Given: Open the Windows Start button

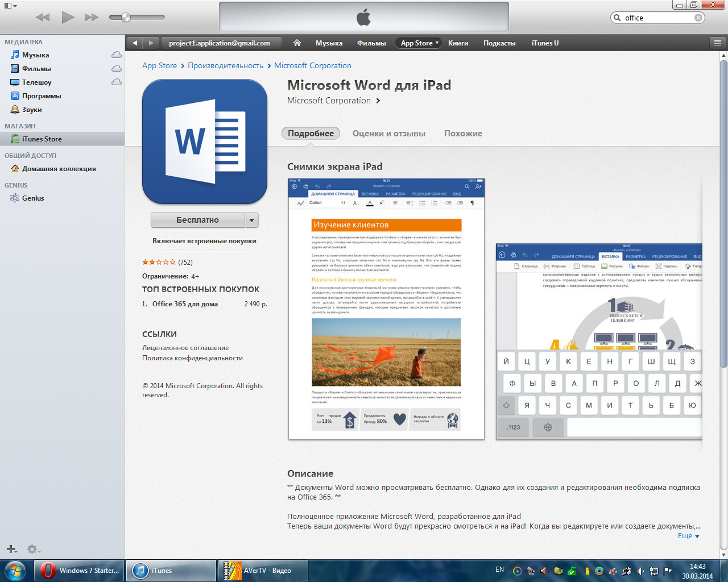Looking at the screenshot, I should pyautogui.click(x=15, y=570).
